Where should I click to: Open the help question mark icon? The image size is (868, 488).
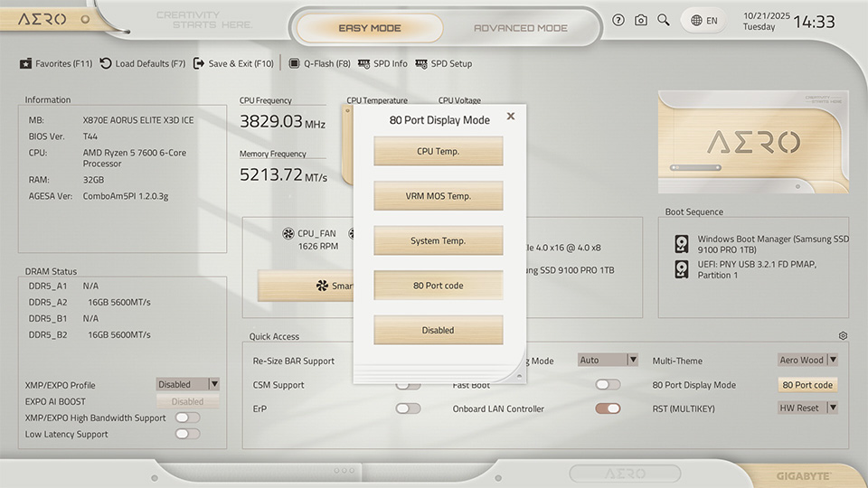point(618,20)
